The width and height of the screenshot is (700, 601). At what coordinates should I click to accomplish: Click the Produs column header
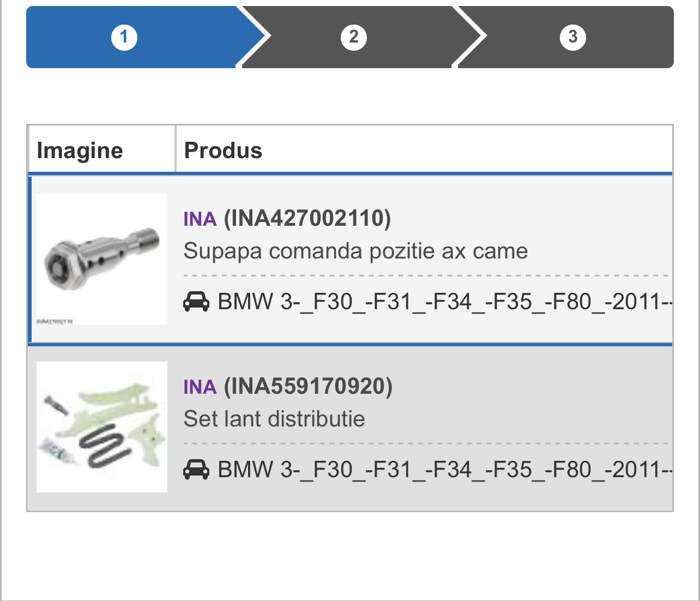[x=223, y=151]
